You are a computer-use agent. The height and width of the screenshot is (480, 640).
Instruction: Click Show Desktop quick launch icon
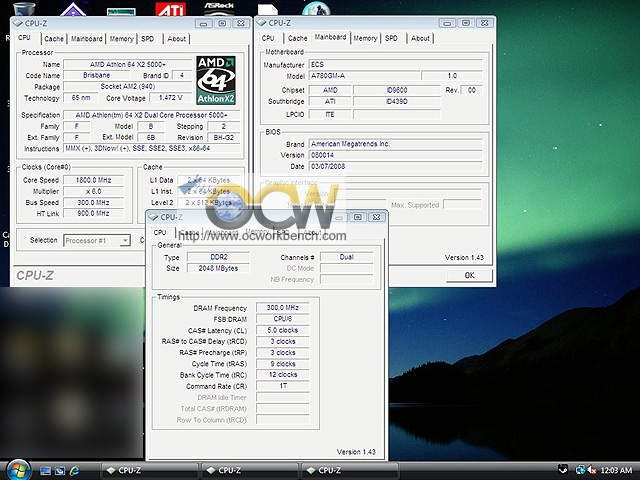(x=45, y=471)
